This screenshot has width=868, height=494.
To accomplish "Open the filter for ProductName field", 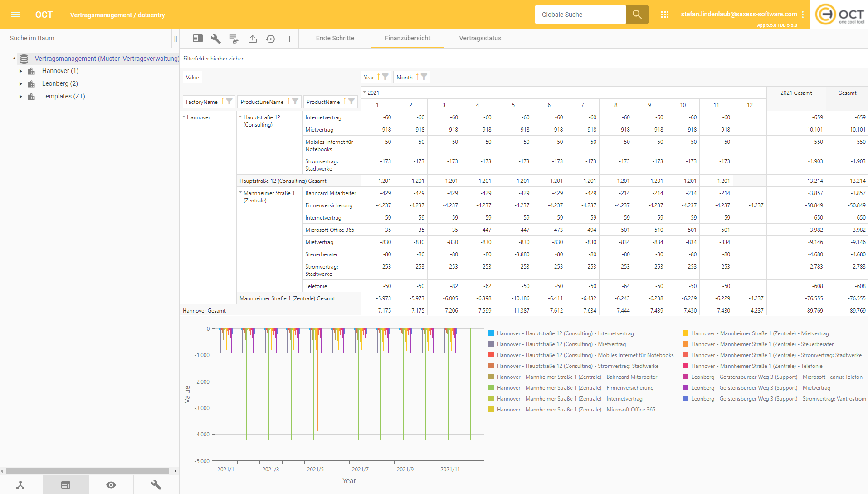I will (351, 102).
